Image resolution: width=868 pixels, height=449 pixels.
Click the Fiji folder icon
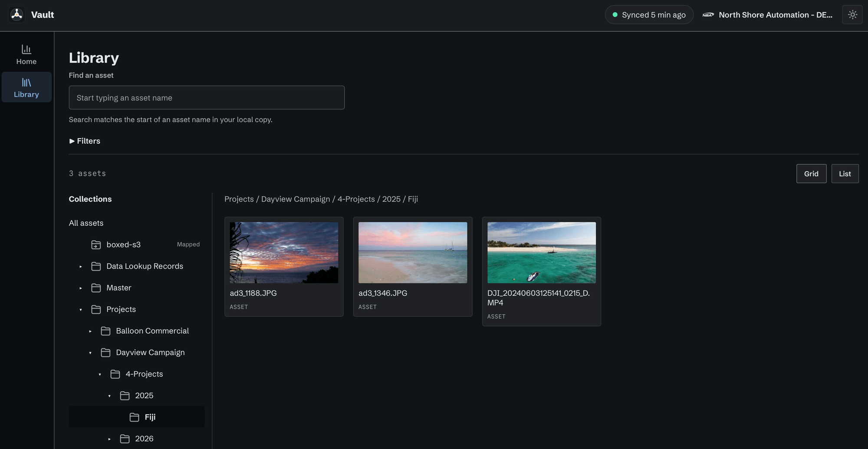(134, 417)
